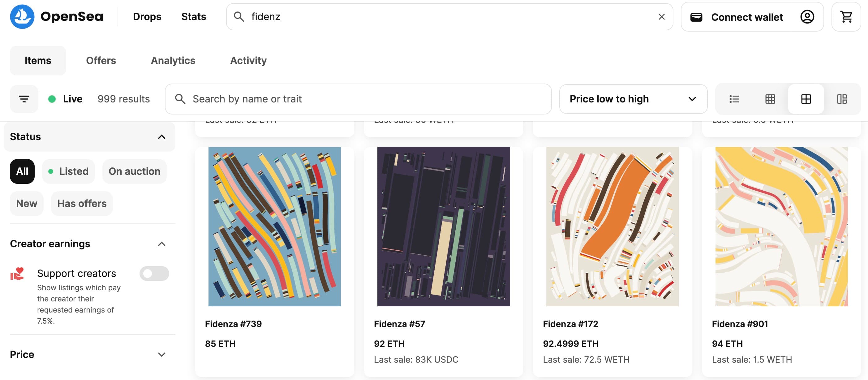This screenshot has height=380, width=868.
Task: Click the Connect wallet button
Action: 736,17
